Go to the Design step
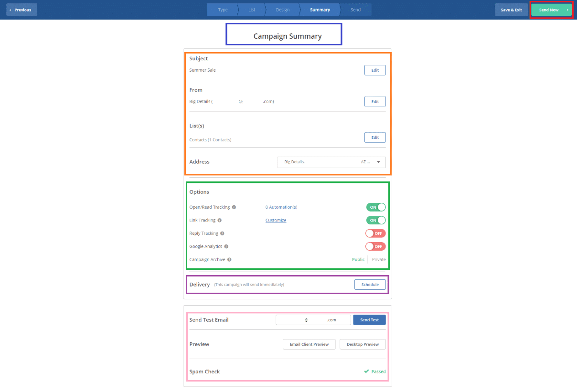The image size is (577, 392). pos(283,10)
